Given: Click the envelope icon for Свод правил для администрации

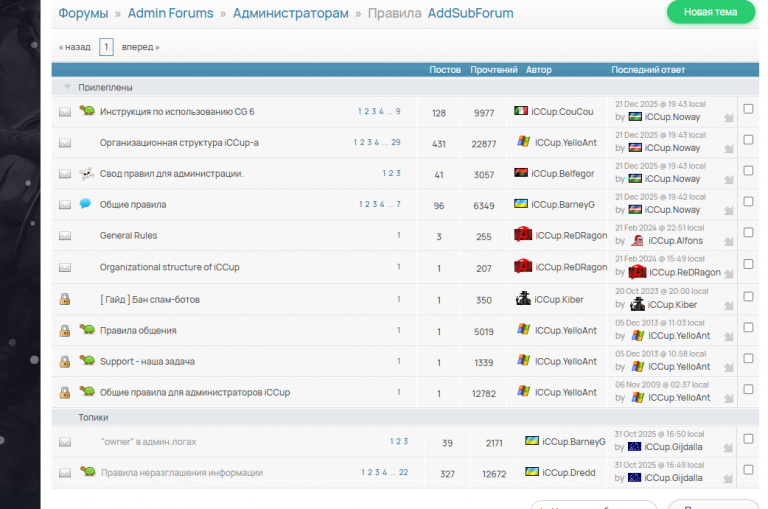Looking at the screenshot, I should pos(65,174).
